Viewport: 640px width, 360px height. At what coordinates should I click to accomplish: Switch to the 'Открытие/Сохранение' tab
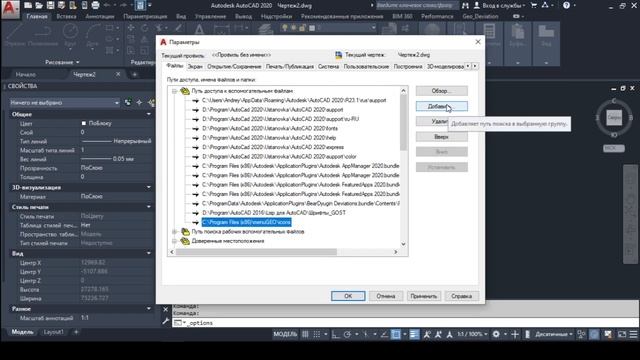click(x=234, y=66)
